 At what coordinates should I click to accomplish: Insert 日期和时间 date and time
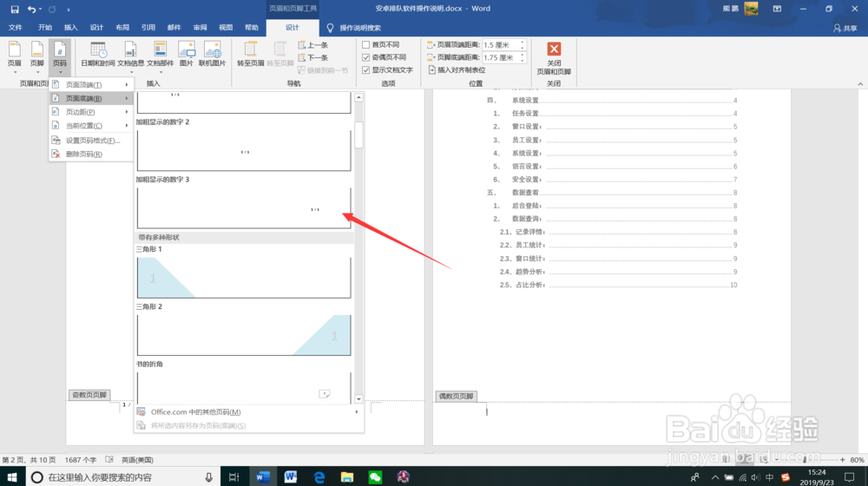point(98,56)
